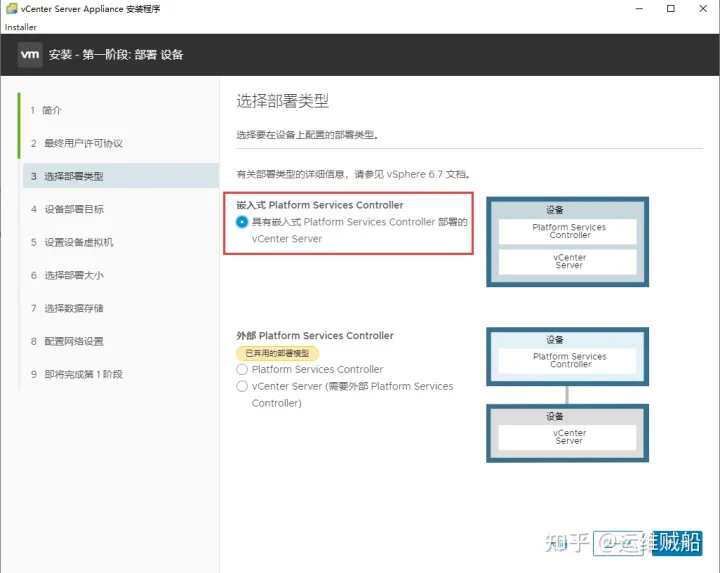Go to step 1 简介
The image size is (720, 573).
[52, 110]
